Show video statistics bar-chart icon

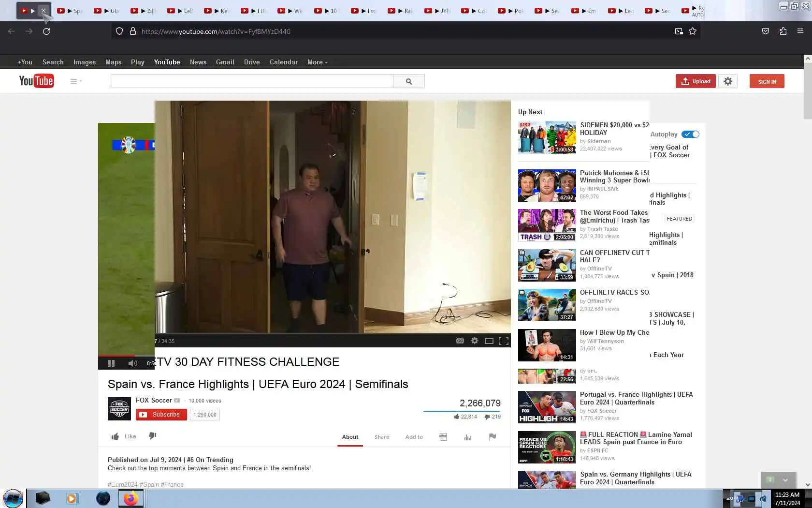click(x=468, y=437)
